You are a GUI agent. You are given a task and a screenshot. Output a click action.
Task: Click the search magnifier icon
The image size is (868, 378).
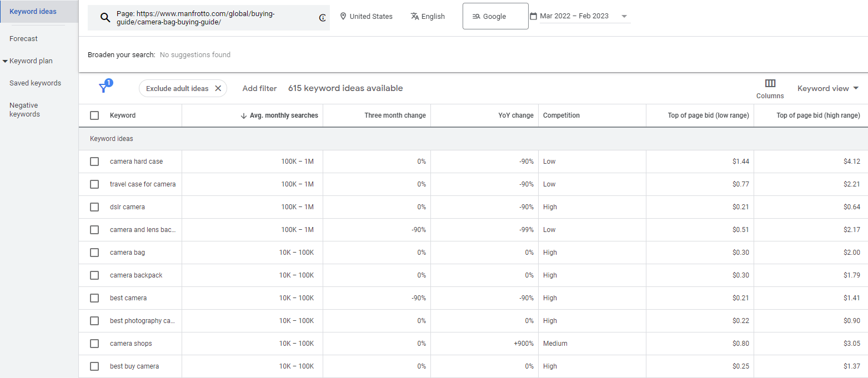[x=106, y=17]
